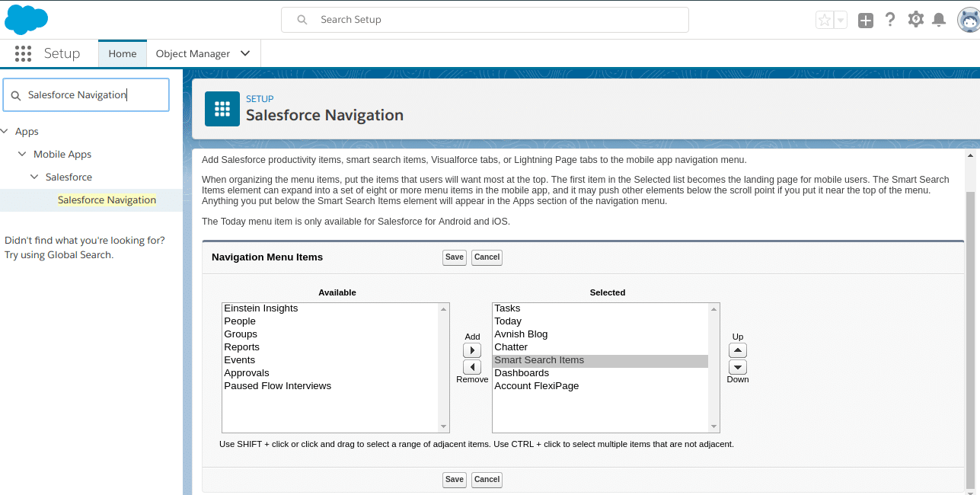
Task: Open the Global Actions plus icon
Action: [x=866, y=21]
